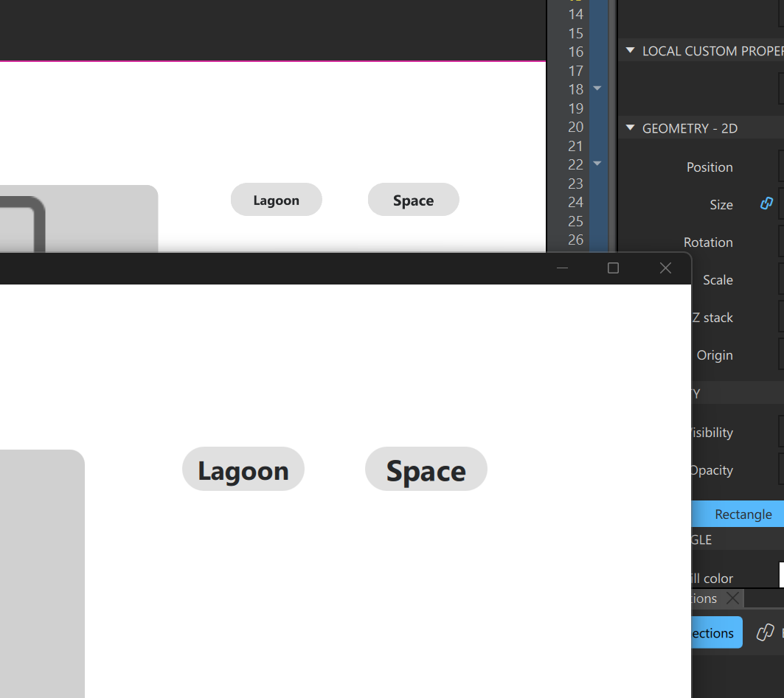Click the gray panel in preview window
Image resolution: width=784 pixels, height=698 pixels.
click(42, 573)
